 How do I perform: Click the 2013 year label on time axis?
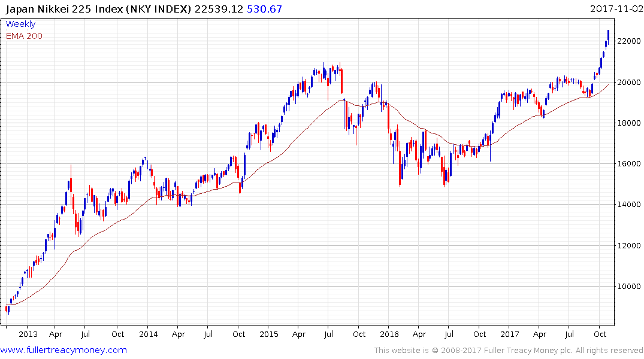28,334
